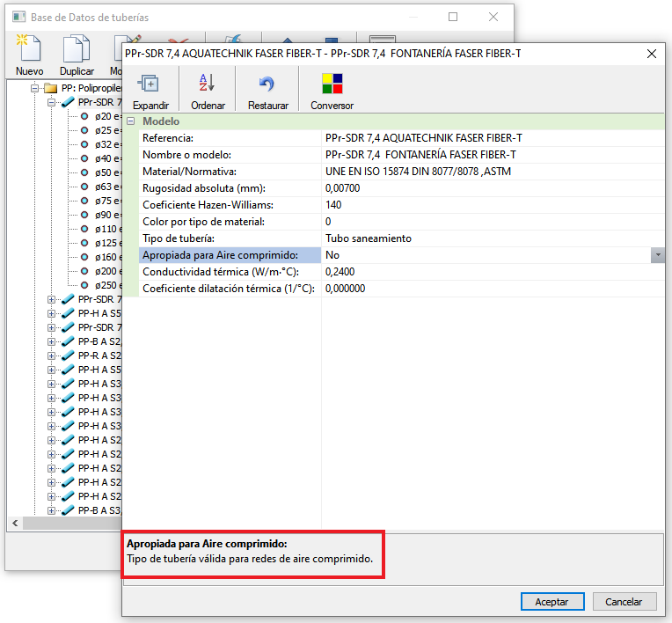Select the ø25 pipe diameter item
The width and height of the screenshot is (672, 623).
click(103, 130)
